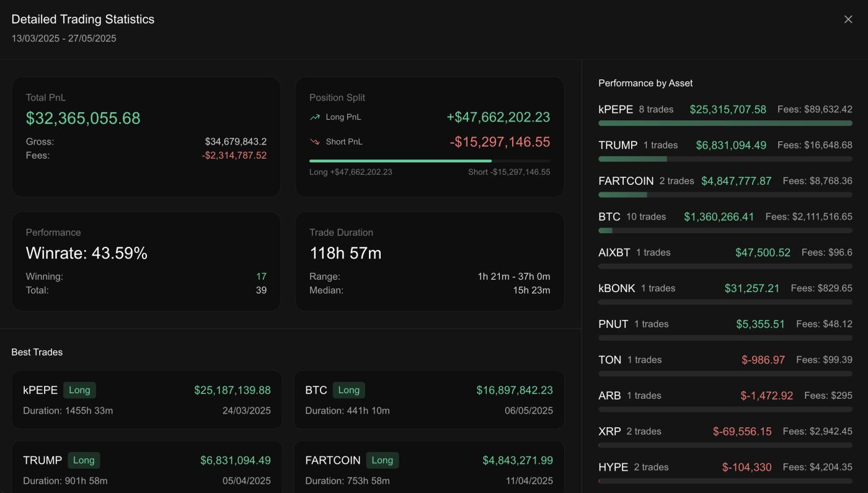Click the Winrate 43.59% value
The image size is (868, 493).
click(x=85, y=253)
